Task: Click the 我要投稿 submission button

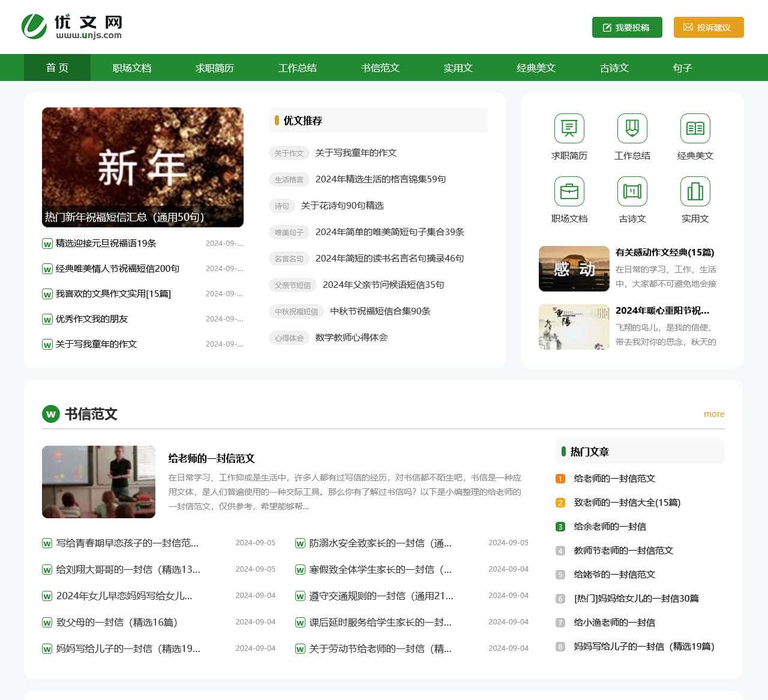Action: (x=626, y=27)
